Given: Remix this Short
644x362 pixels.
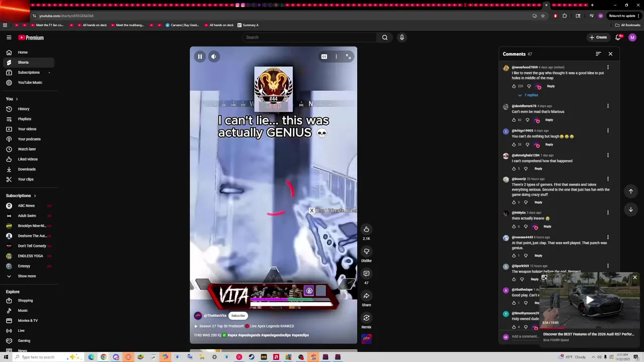Looking at the screenshot, I should point(366,318).
